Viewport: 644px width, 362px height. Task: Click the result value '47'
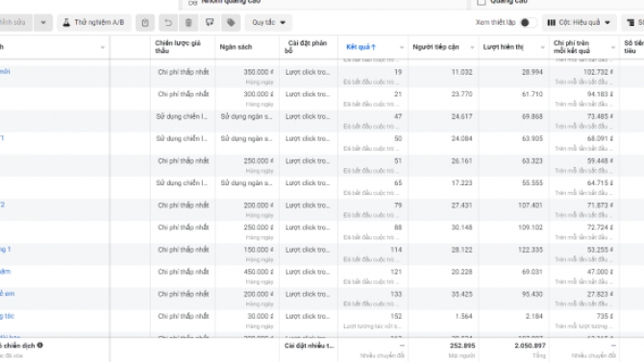click(398, 116)
